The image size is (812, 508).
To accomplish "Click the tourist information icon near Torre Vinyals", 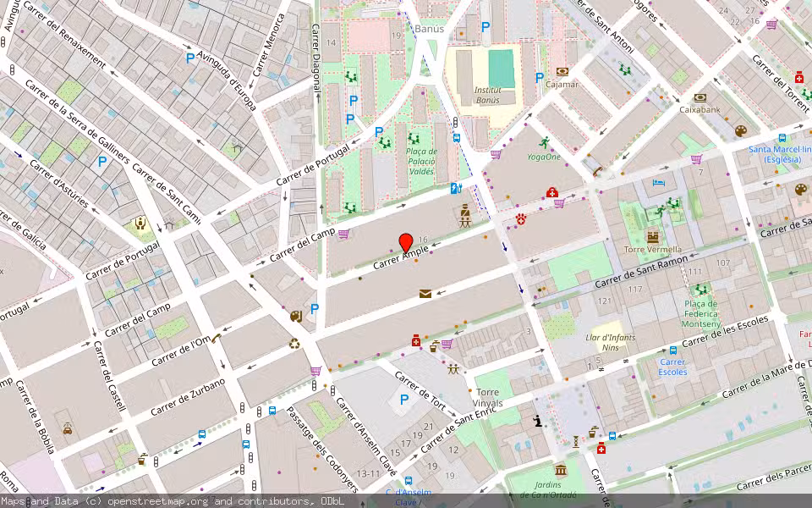I will click(x=538, y=419).
